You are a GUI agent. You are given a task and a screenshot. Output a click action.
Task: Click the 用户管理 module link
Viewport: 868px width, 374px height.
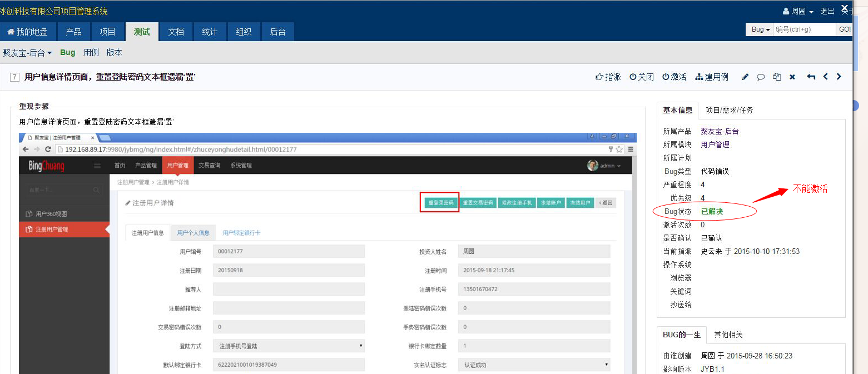715,144
